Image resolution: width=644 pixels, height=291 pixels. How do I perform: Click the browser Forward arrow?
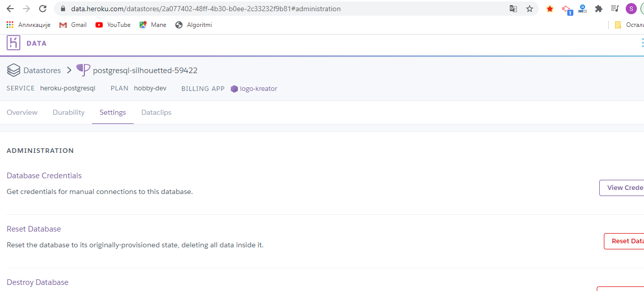tap(26, 9)
